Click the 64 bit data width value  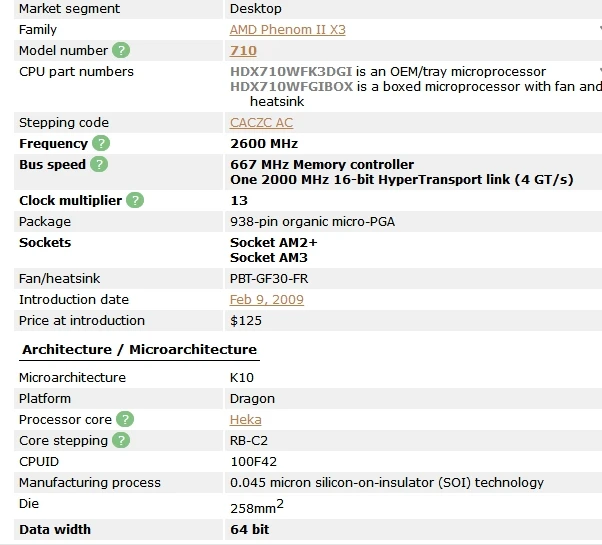pos(250,530)
